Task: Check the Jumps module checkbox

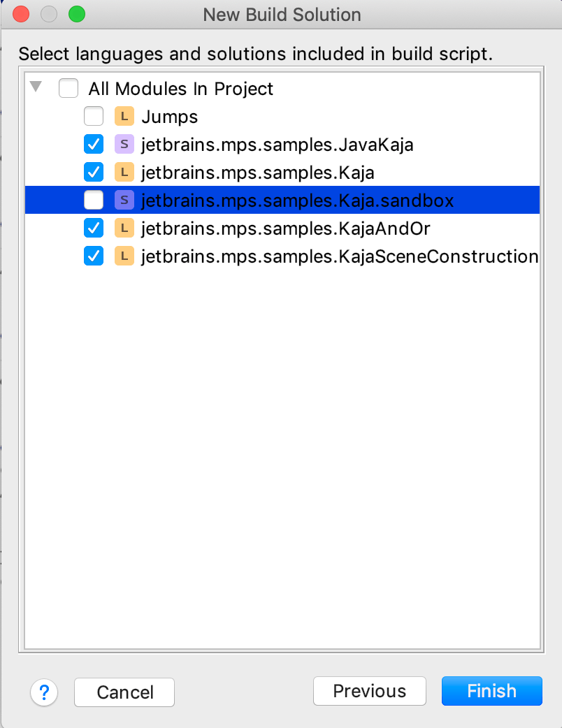Action: [x=94, y=116]
